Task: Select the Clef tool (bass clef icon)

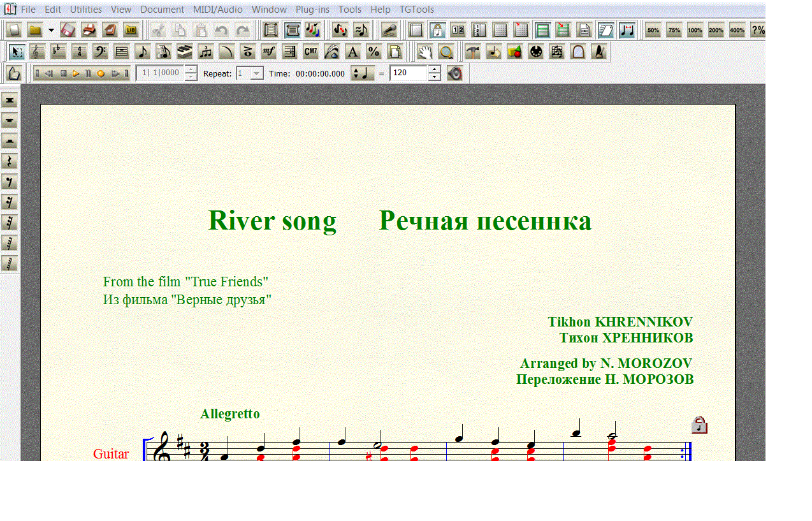Action: pyautogui.click(x=101, y=52)
